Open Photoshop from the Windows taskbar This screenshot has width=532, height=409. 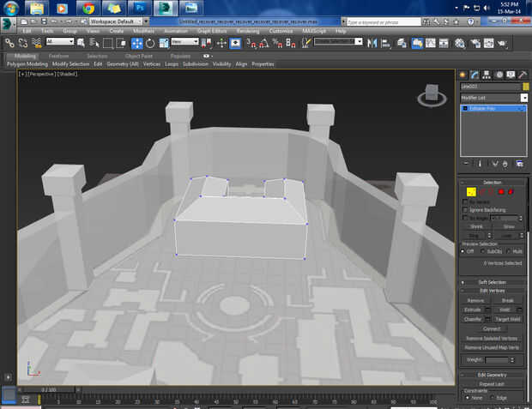tap(138, 8)
